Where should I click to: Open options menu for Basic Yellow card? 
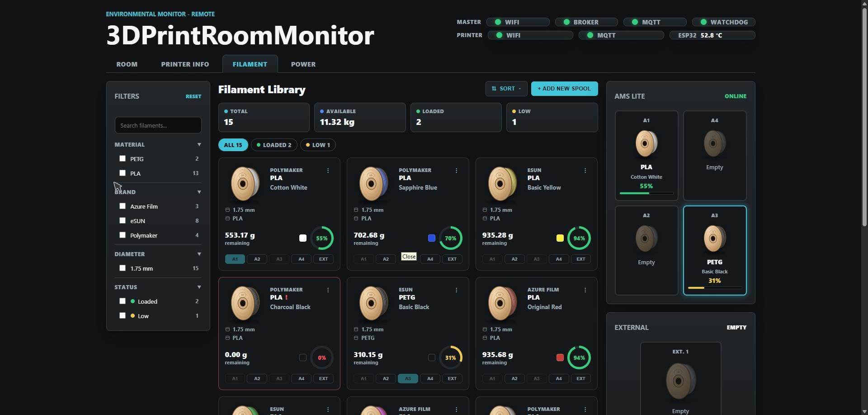pos(585,171)
